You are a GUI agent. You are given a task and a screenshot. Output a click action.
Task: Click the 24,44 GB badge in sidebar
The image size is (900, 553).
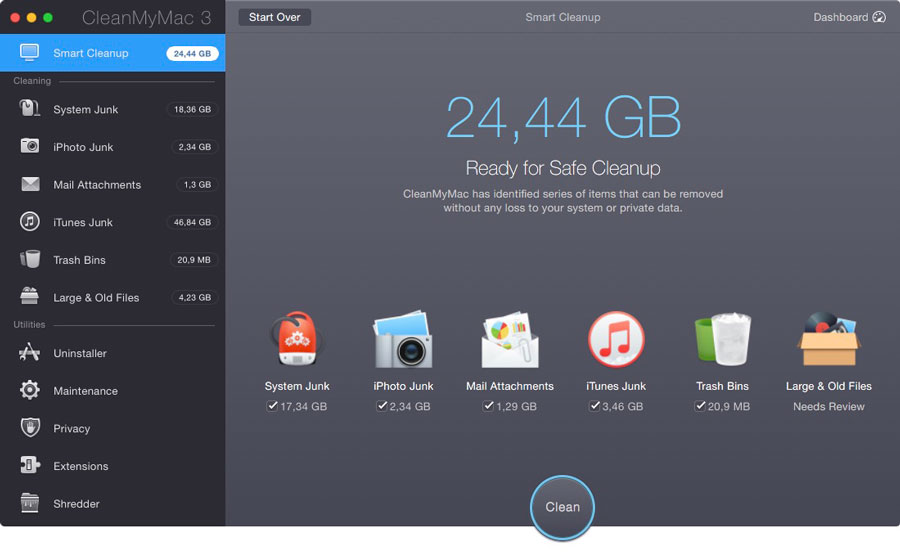(192, 53)
